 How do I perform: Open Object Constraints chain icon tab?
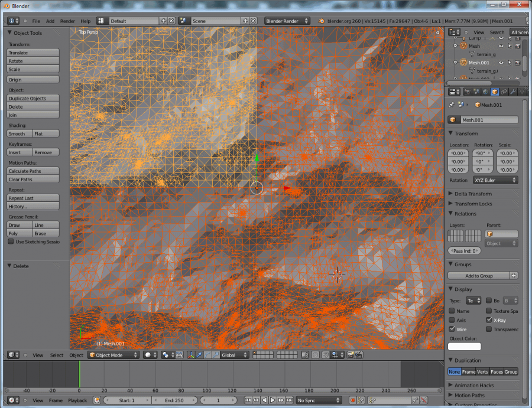(504, 92)
